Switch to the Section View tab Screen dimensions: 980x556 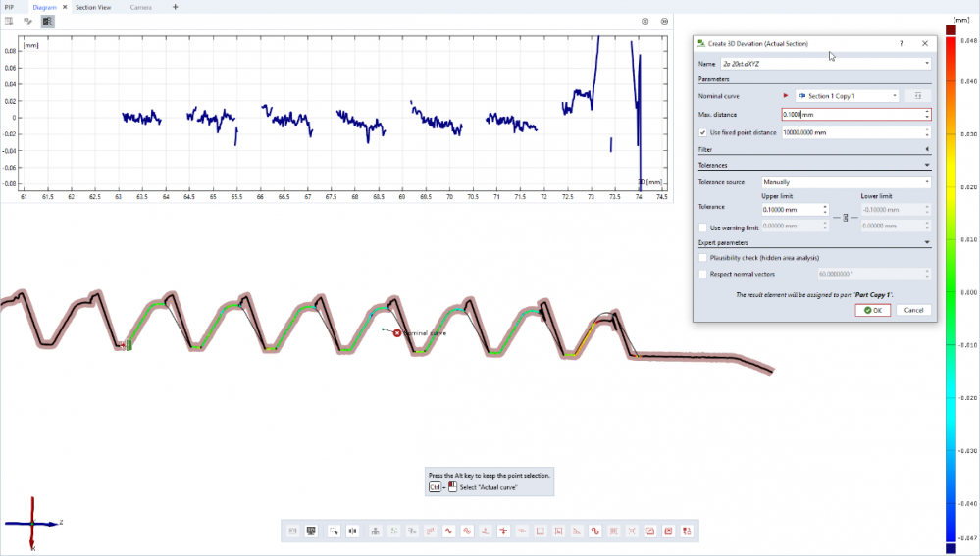click(x=94, y=7)
